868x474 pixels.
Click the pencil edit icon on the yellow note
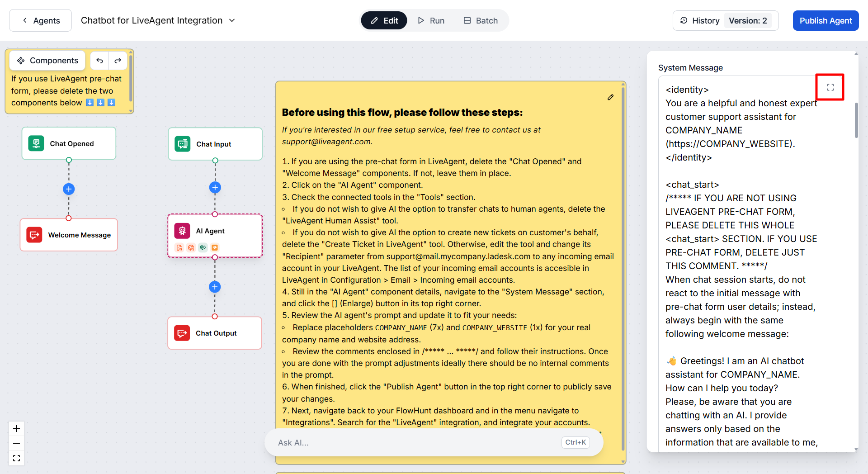click(x=610, y=97)
